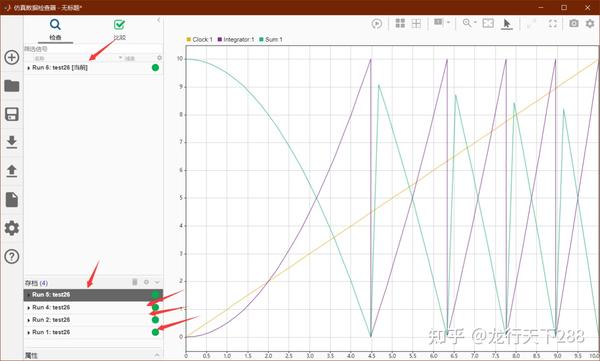This screenshot has height=361, width=600.
Task: Click the replay playback icon in toolbar
Action: coord(377,24)
